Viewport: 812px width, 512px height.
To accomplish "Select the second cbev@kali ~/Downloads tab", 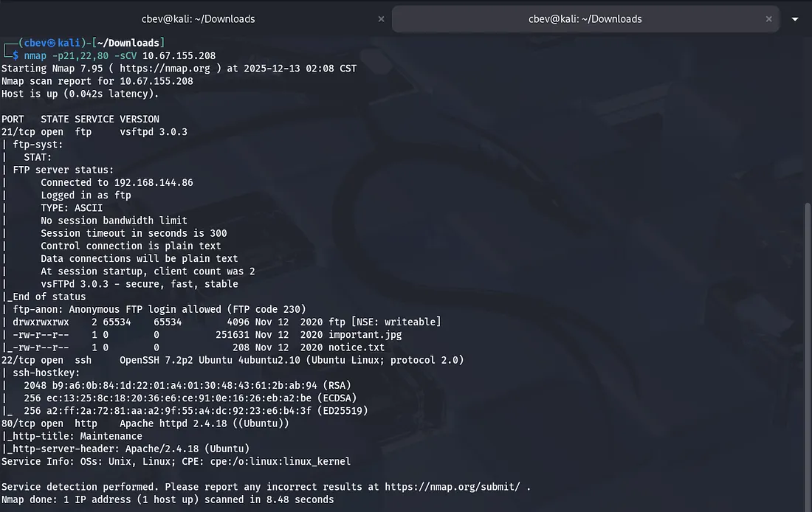I will point(585,19).
